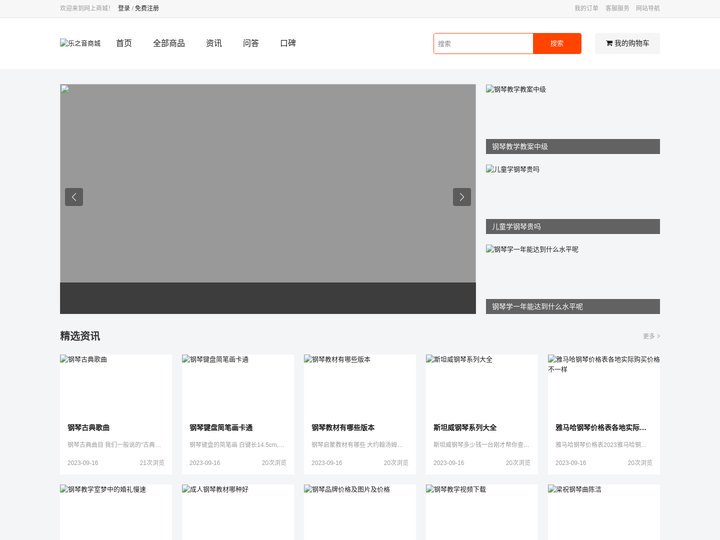720x540 pixels.
Task: Click 钢琴教材有哪些版本 card image
Action: coord(360,384)
